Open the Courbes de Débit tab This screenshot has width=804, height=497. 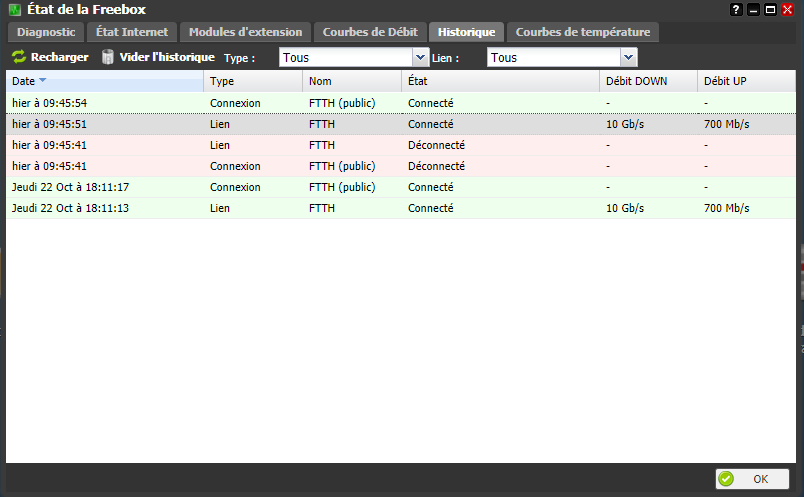370,32
